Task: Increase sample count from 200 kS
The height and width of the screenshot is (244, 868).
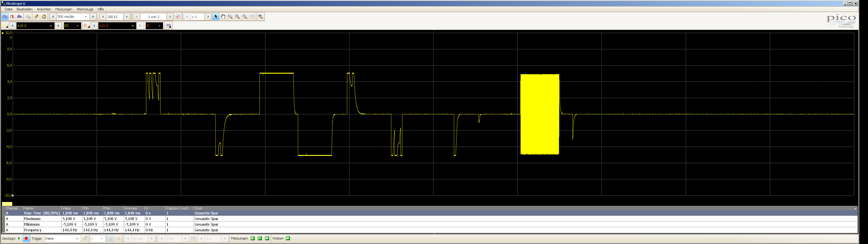Action: click(x=127, y=16)
